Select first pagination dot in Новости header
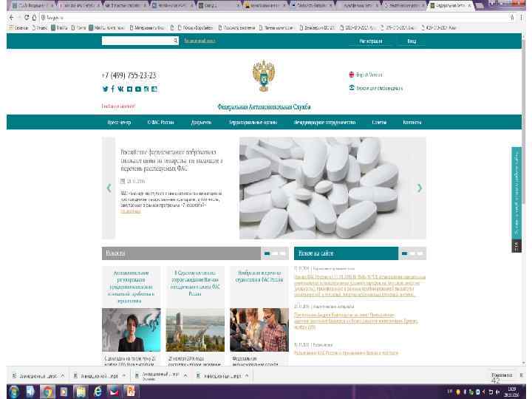The width and height of the screenshot is (532, 399). [x=267, y=253]
